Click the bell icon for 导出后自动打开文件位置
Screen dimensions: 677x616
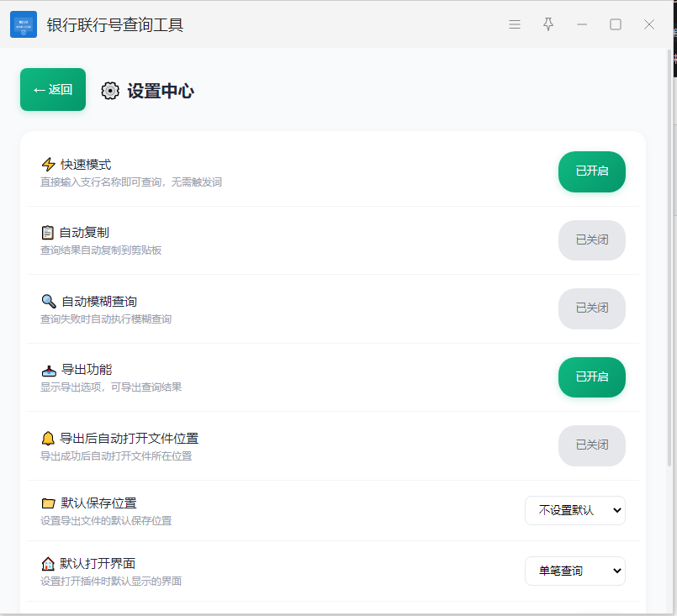click(x=48, y=438)
